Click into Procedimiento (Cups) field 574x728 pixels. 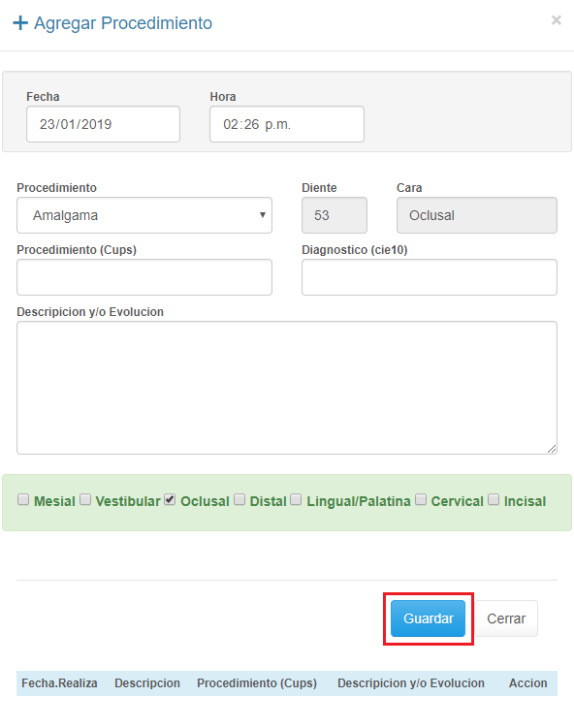[144, 277]
